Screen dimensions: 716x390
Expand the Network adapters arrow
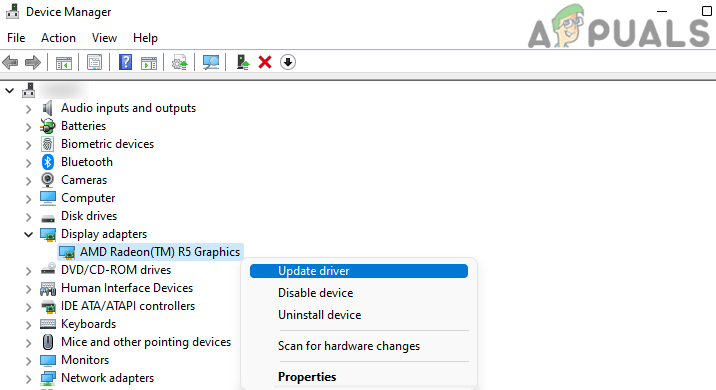(x=28, y=379)
